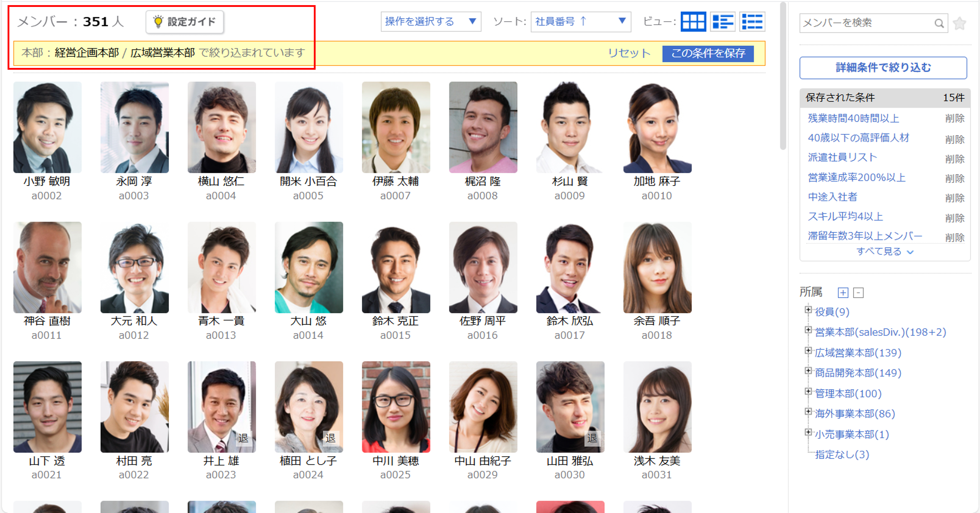
Task: Open 小野 敏明's profile photo thumbnail
Action: coord(47,127)
